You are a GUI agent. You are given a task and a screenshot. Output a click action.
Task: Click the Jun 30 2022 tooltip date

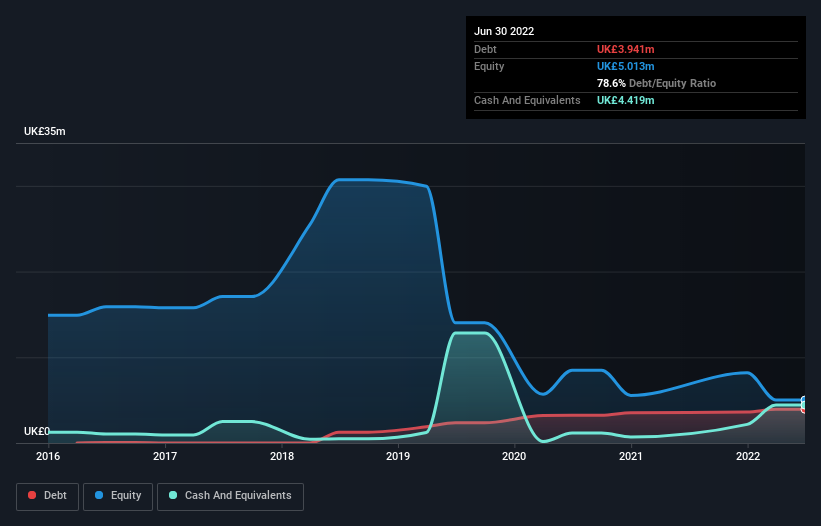(x=504, y=31)
